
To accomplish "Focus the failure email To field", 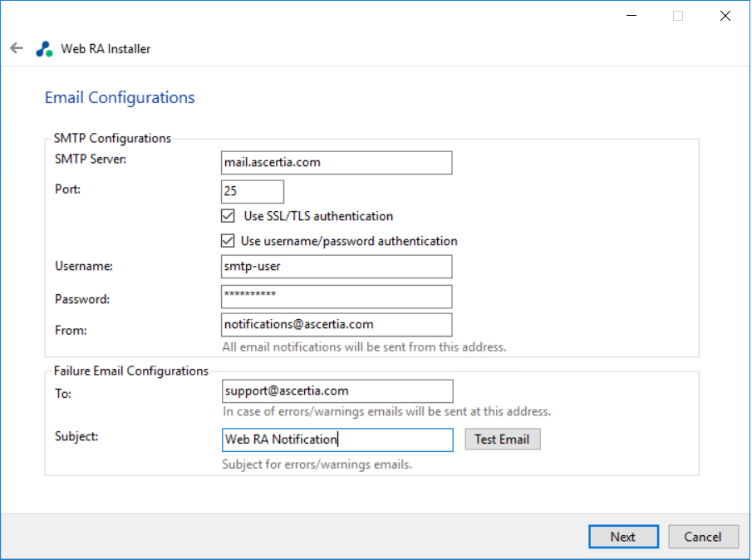I will 337,391.
